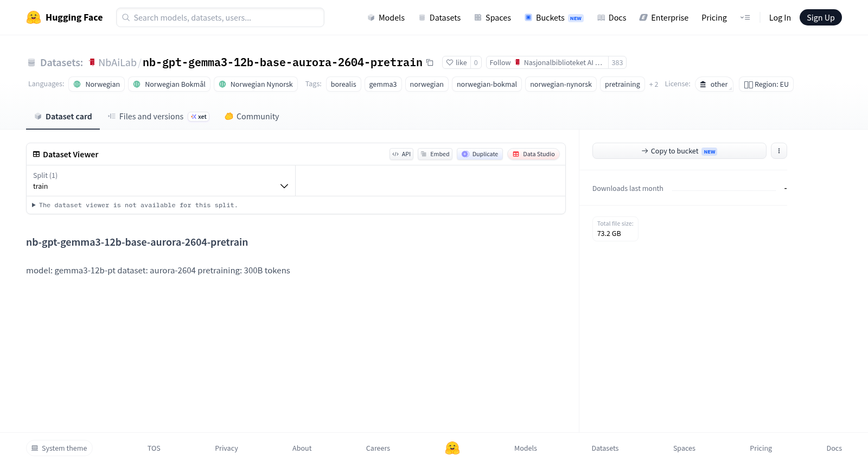The height and width of the screenshot is (467, 868).
Task: Copy dataset name with the copy icon
Action: [x=430, y=62]
